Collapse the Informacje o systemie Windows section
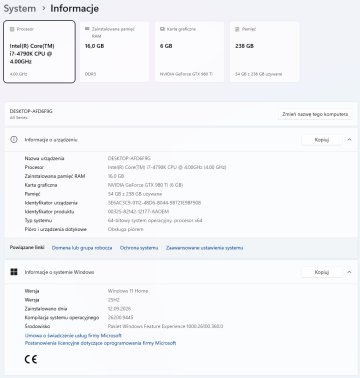The height and width of the screenshot is (378, 360). [349, 272]
